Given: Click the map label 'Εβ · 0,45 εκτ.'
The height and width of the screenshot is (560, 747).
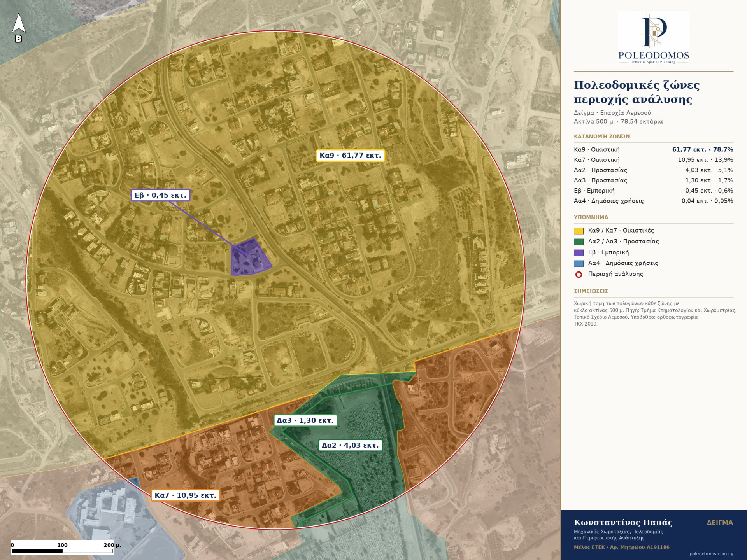Looking at the screenshot, I should [x=160, y=195].
